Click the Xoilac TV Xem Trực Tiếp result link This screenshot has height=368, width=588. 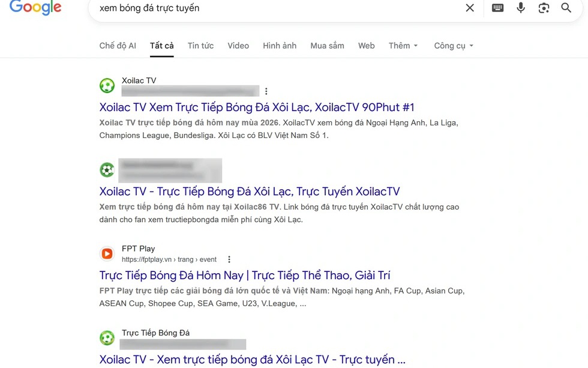click(257, 107)
